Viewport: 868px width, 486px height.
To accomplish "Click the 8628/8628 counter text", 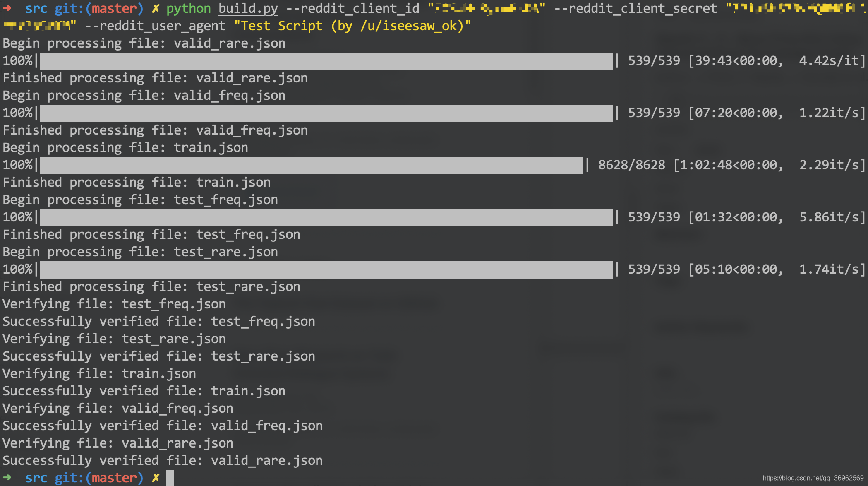I will click(631, 165).
